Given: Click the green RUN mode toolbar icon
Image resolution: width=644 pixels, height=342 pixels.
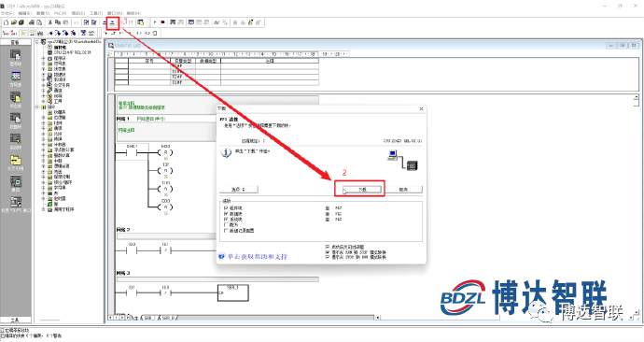Looking at the screenshot, I should pyautogui.click(x=155, y=22).
